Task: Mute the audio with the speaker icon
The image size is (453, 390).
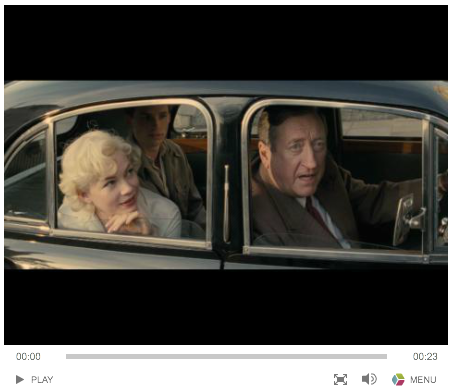Action: click(369, 379)
